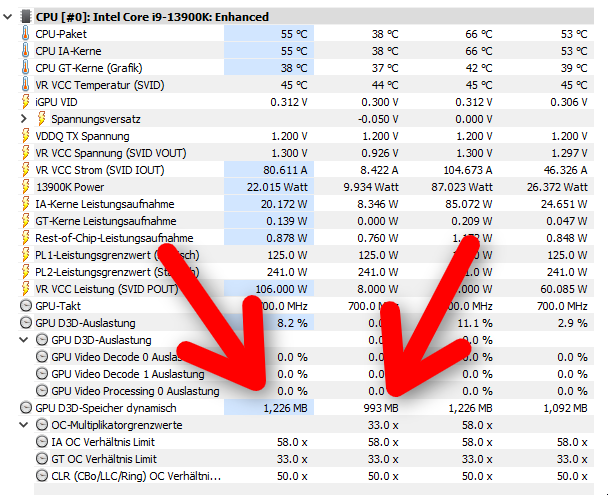Collapse the OC-Multiplikatorgrenzwerte group
Screen dimensions: 608x495
[24, 425]
